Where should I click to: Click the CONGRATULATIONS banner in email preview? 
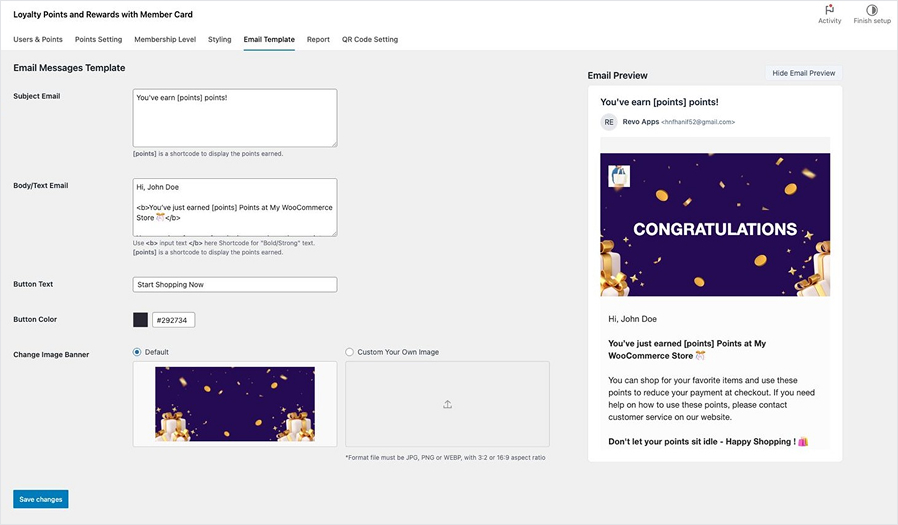[715, 224]
